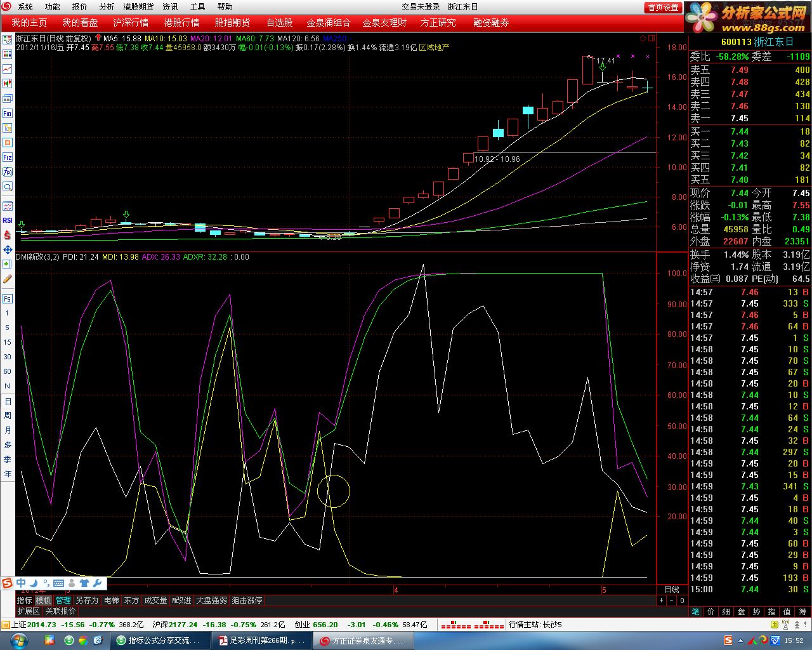The width and height of the screenshot is (812, 650).
Task: Switch to 笔 tick tab in right panel
Action: coord(696,611)
